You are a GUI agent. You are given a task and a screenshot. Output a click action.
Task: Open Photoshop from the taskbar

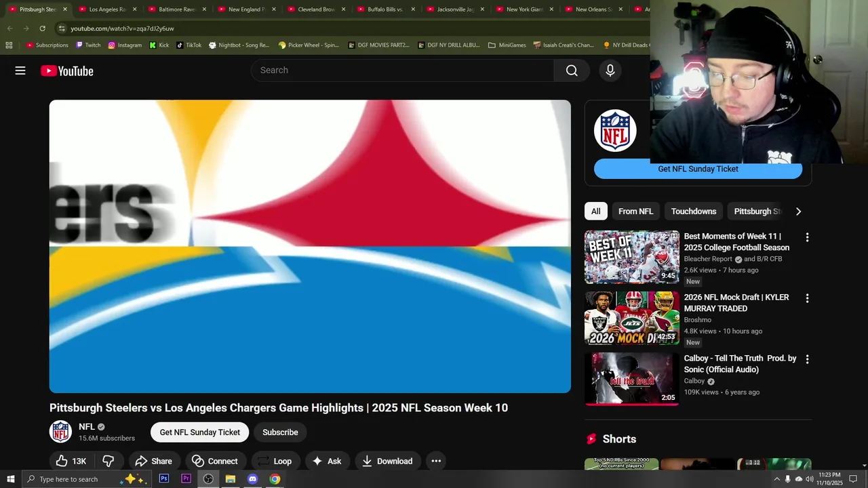164,479
